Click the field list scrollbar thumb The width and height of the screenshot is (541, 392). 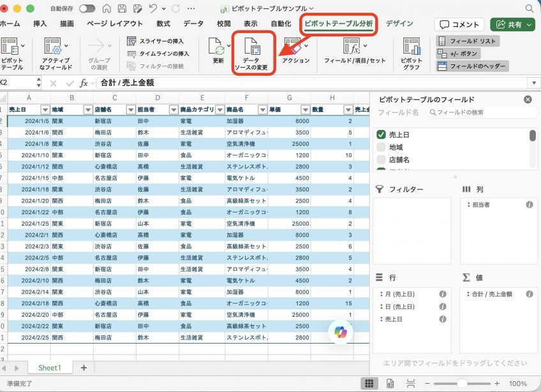[532, 135]
